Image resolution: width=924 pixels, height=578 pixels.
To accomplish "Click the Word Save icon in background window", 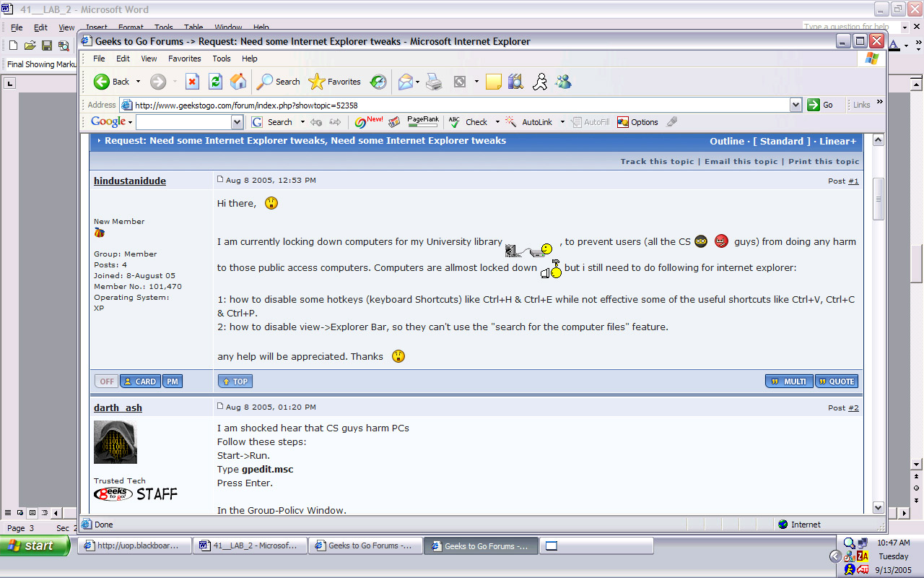I will click(47, 46).
